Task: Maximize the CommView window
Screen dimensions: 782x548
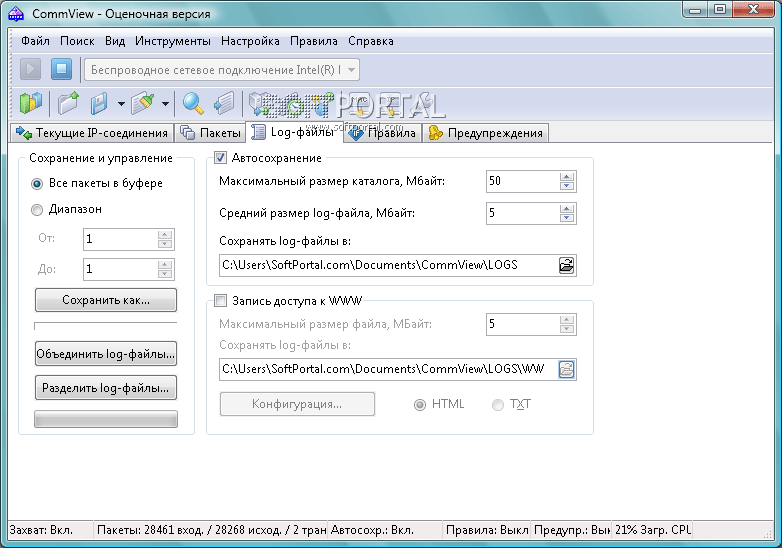Action: pyautogui.click(x=720, y=9)
